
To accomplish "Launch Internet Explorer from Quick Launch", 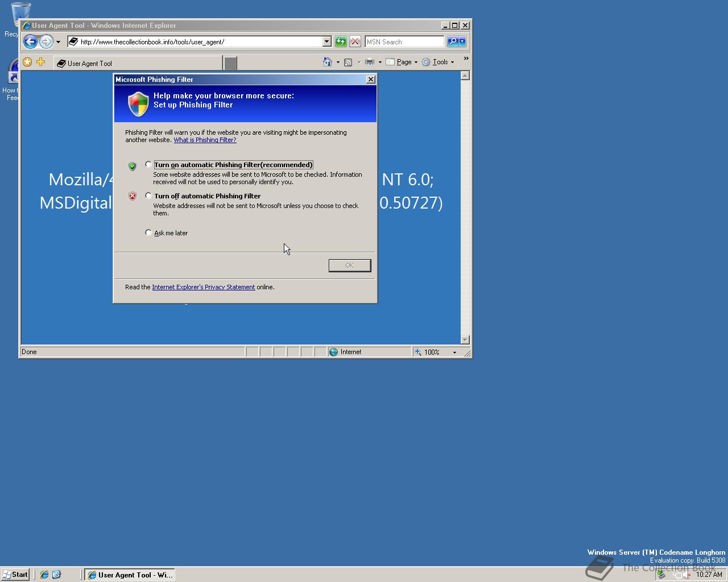I will coord(44,575).
